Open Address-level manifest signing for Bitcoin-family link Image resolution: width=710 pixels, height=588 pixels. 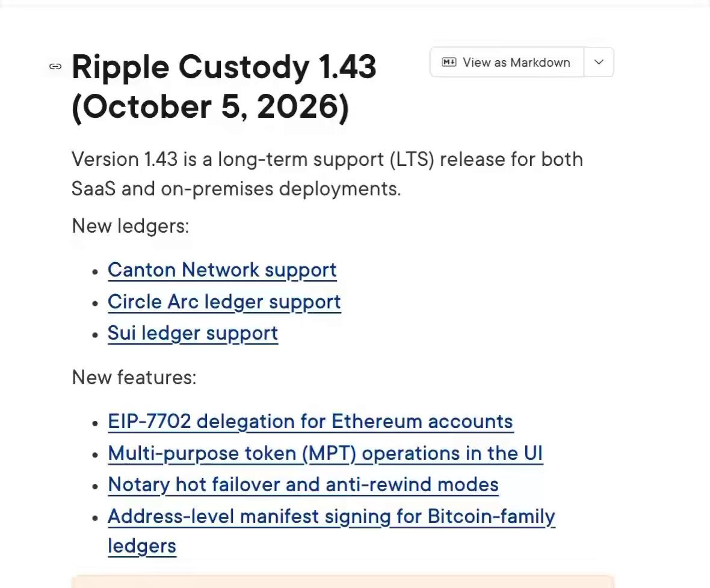(331, 516)
